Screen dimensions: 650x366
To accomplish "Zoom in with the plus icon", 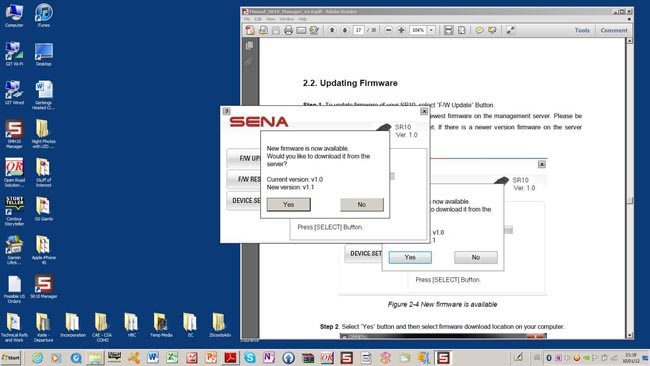I will point(401,30).
